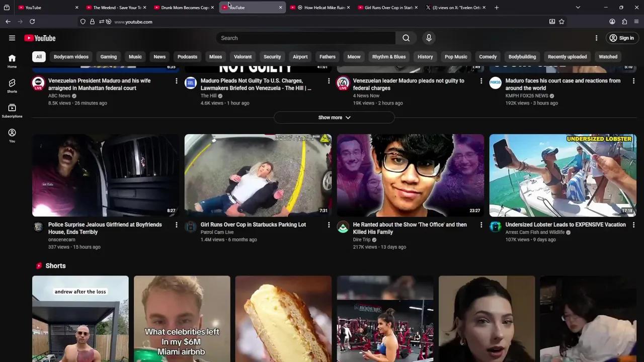Expand the Show more news section
This screenshot has width=644, height=362.
coord(334,117)
